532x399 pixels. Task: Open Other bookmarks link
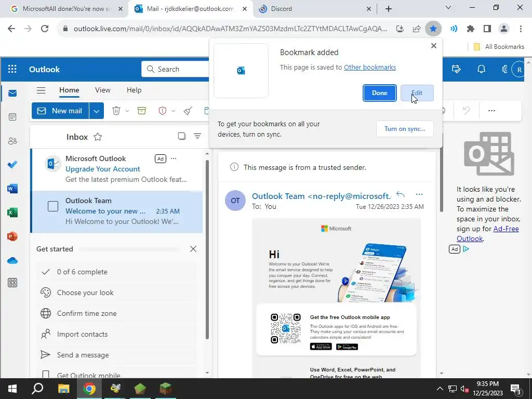pyautogui.click(x=370, y=67)
